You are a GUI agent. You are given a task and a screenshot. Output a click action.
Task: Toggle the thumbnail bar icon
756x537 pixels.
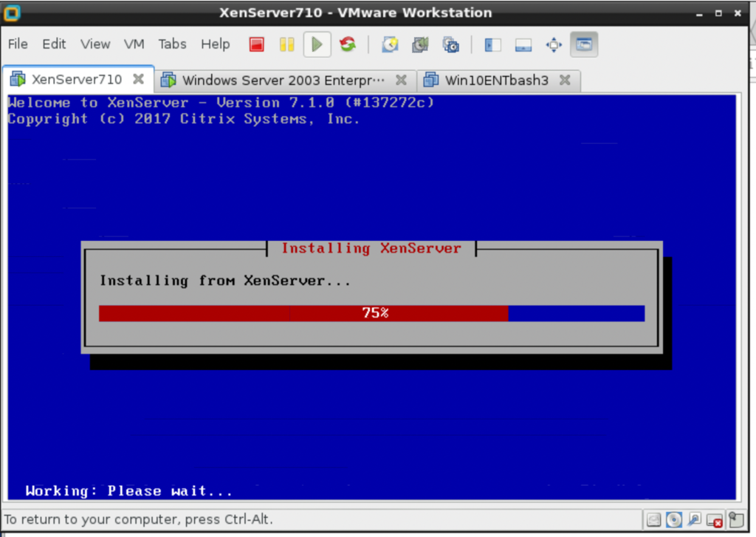tap(523, 45)
